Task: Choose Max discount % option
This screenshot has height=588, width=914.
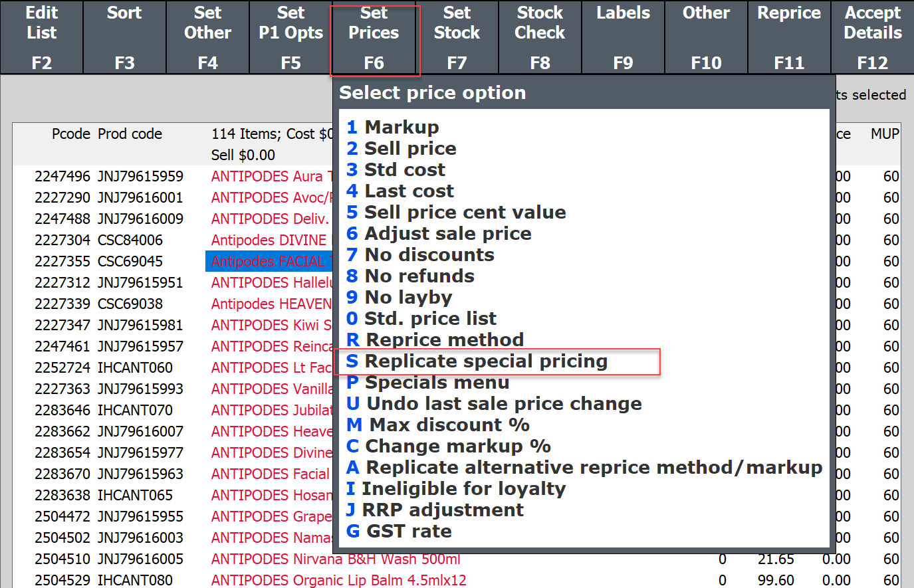Action: click(x=449, y=425)
